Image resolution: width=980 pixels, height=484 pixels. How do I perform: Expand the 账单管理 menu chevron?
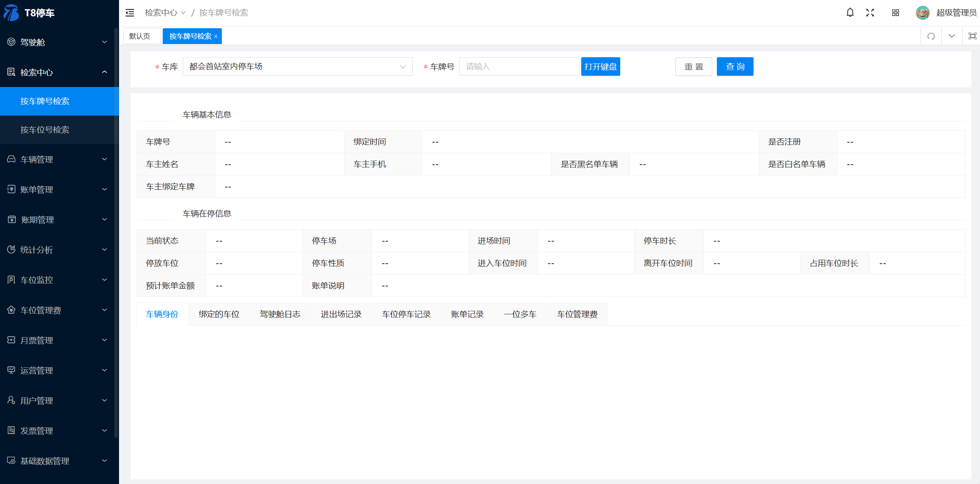tap(104, 189)
